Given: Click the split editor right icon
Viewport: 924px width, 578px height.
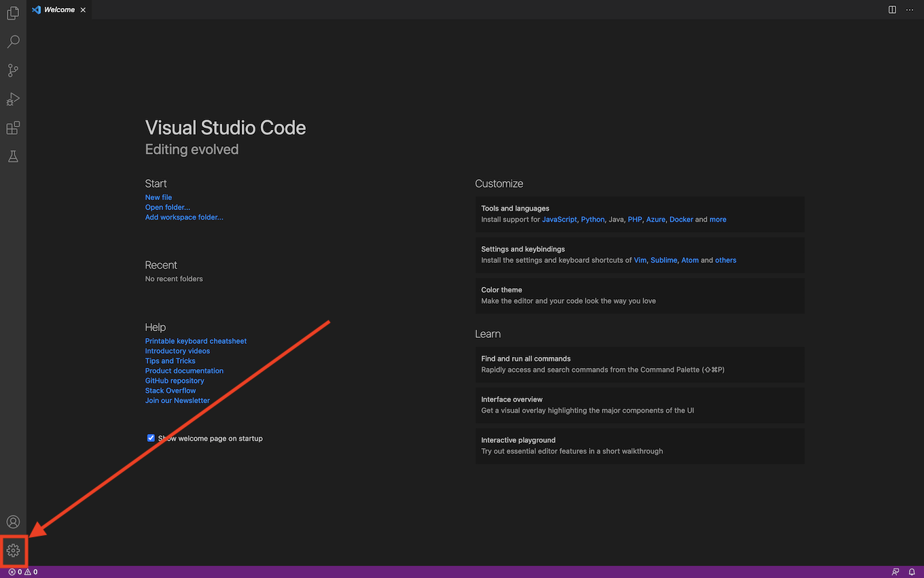Looking at the screenshot, I should pos(892,10).
